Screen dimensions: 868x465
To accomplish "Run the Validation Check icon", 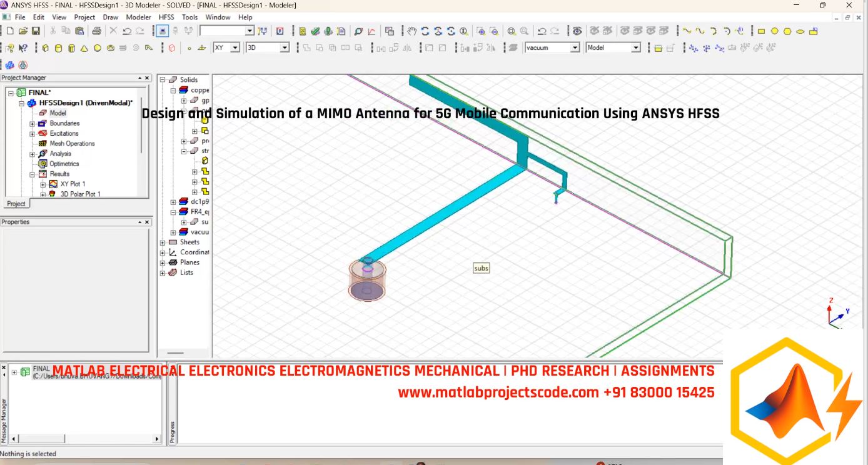I will click(x=315, y=31).
